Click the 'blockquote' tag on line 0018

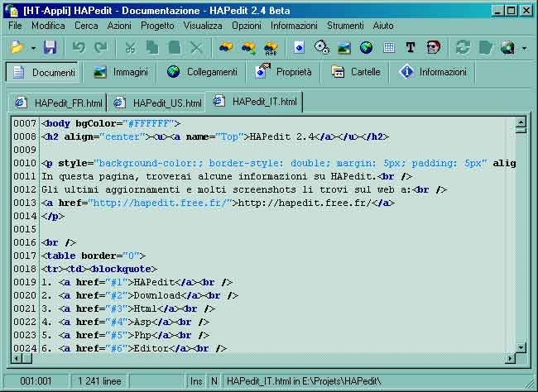tap(122, 269)
